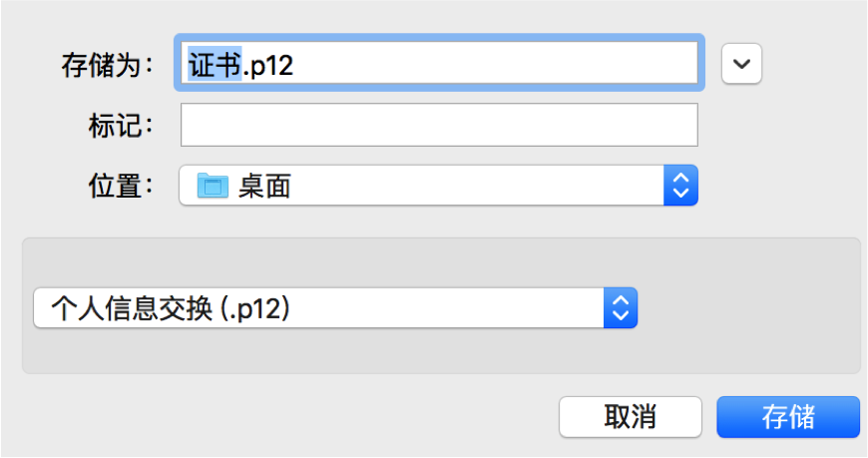Click the down arrow on the 位置 popup
Image resolution: width=868 pixels, height=458 pixels.
(681, 194)
